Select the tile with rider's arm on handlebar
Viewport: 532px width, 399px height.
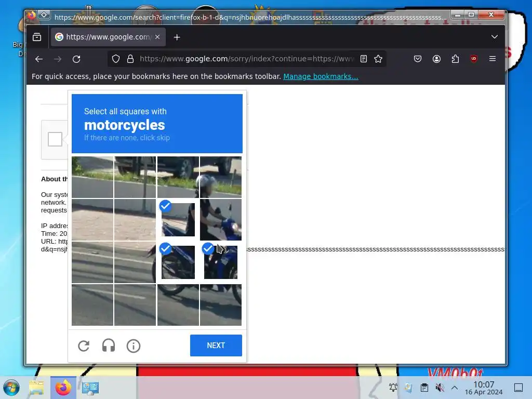click(220, 220)
